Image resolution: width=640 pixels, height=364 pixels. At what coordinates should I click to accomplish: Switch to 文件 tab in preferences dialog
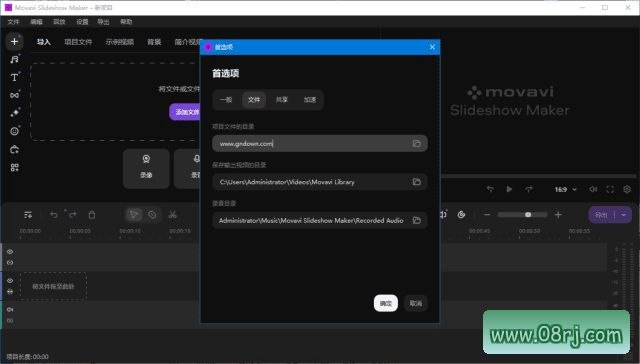[254, 100]
